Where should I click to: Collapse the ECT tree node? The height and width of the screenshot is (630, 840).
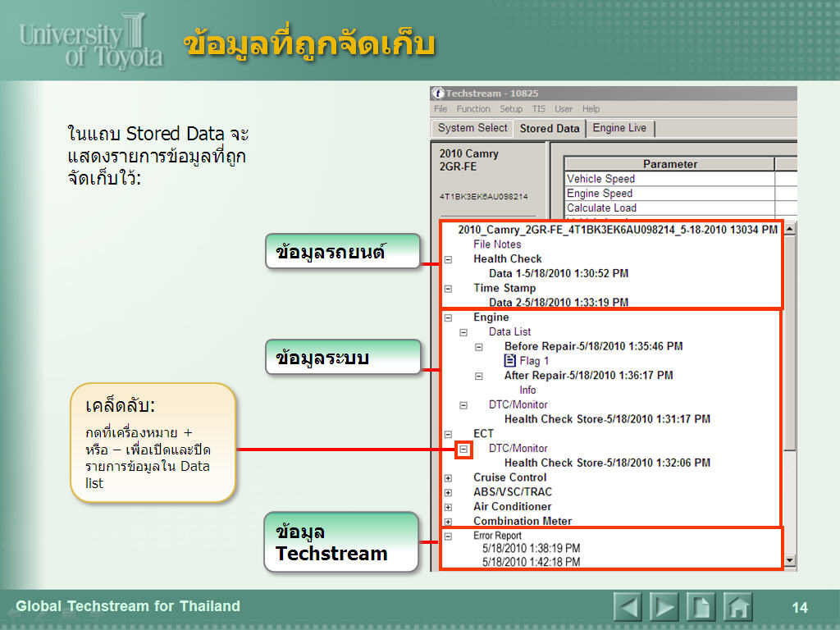click(449, 435)
